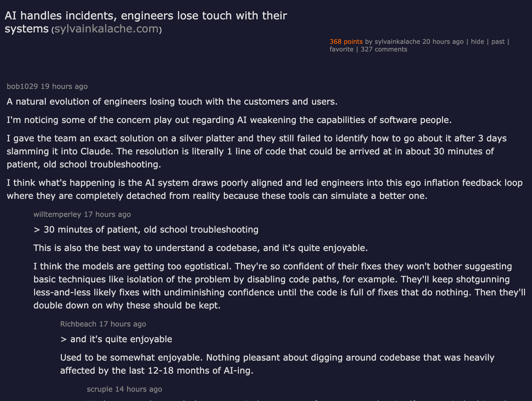
Task: Open the article title link about AI incidents
Action: point(146,22)
